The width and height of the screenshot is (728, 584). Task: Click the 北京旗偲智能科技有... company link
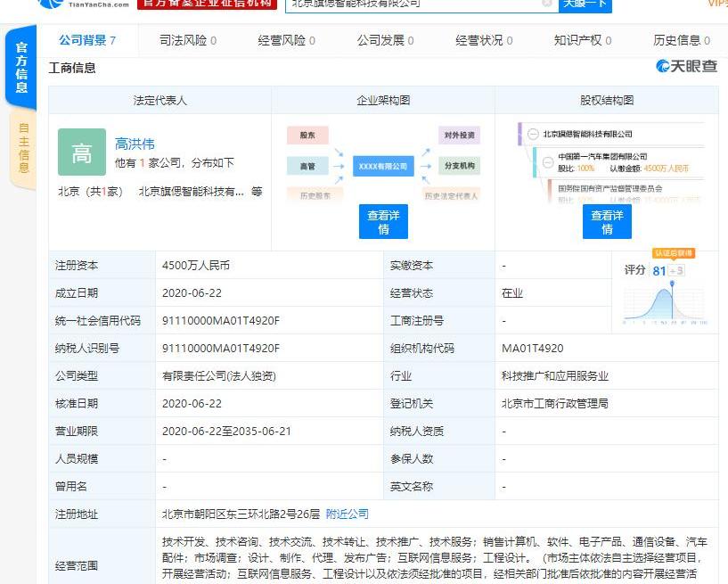click(192, 192)
